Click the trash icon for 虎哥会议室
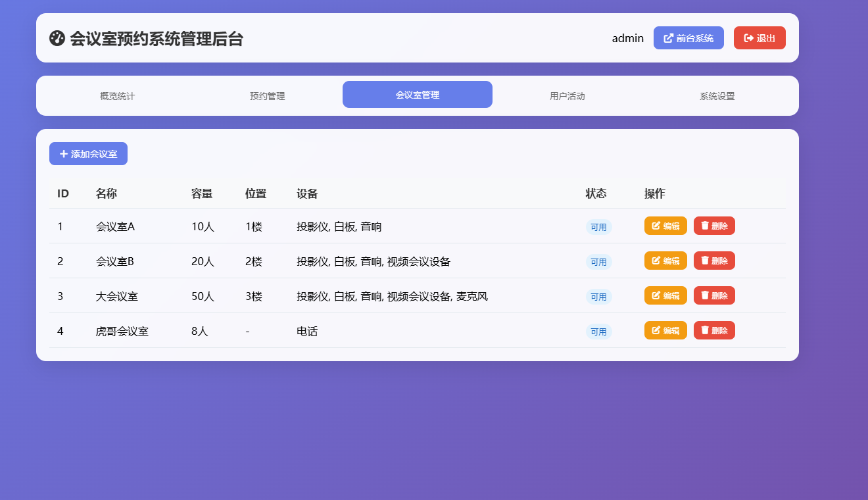The width and height of the screenshot is (868, 500). (x=705, y=330)
